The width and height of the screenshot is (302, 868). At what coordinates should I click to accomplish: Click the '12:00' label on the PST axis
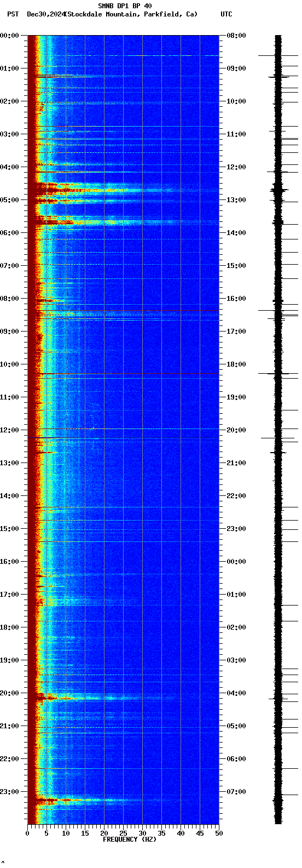click(x=9, y=430)
